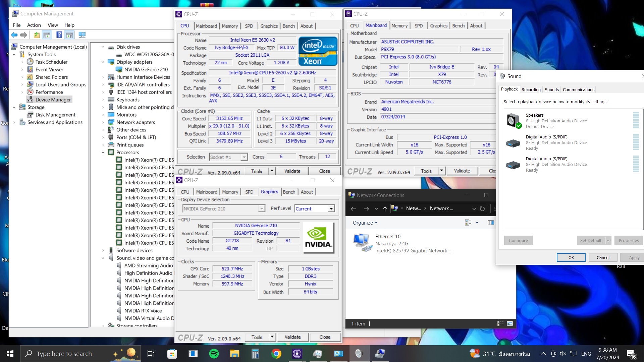Expand the Network adapters category
The width and height of the screenshot is (644, 362).
click(103, 122)
